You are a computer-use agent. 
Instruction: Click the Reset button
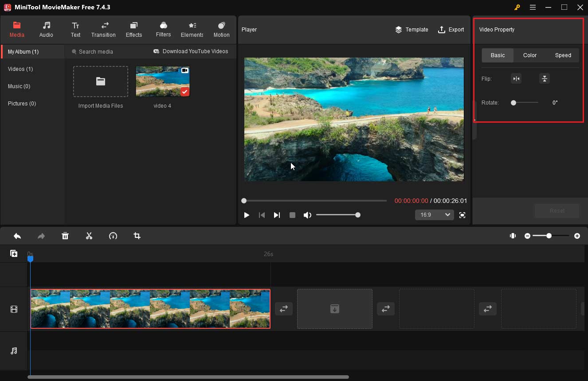click(x=557, y=211)
